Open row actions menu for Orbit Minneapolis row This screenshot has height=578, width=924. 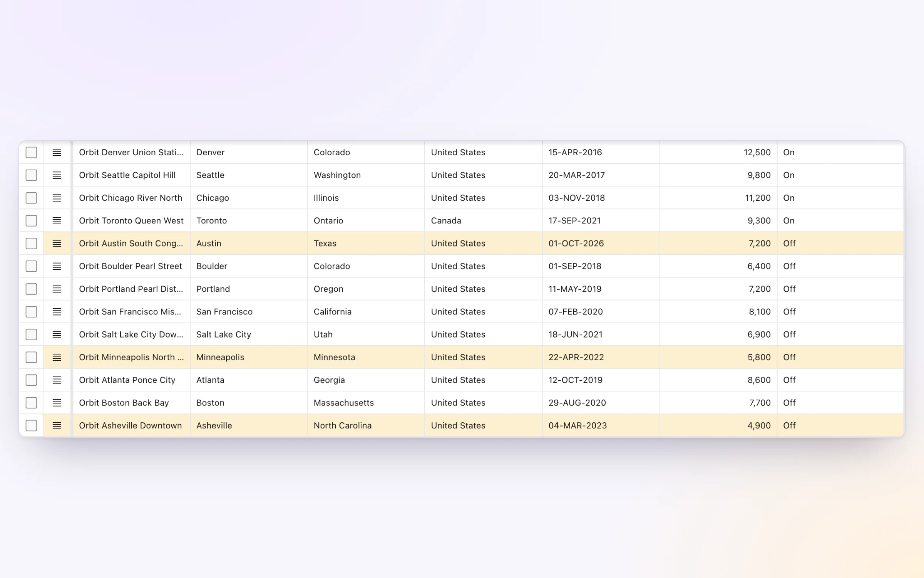pyautogui.click(x=57, y=357)
